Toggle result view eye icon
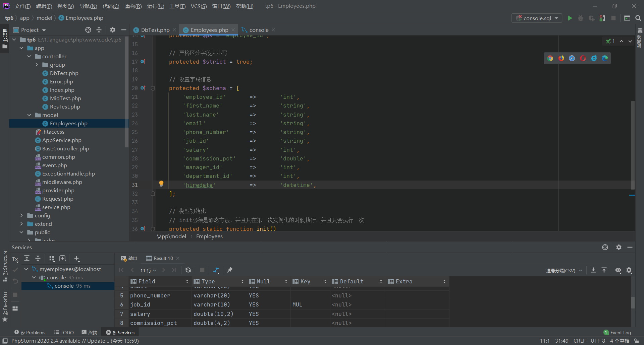The image size is (644, 345). click(618, 270)
